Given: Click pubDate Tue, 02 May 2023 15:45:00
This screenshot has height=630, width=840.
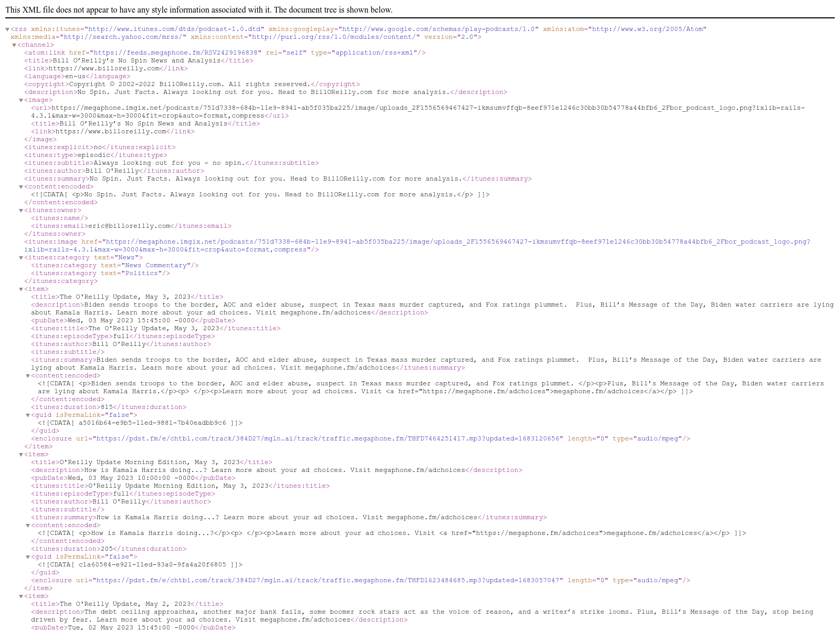Looking at the screenshot, I should (x=133, y=627).
